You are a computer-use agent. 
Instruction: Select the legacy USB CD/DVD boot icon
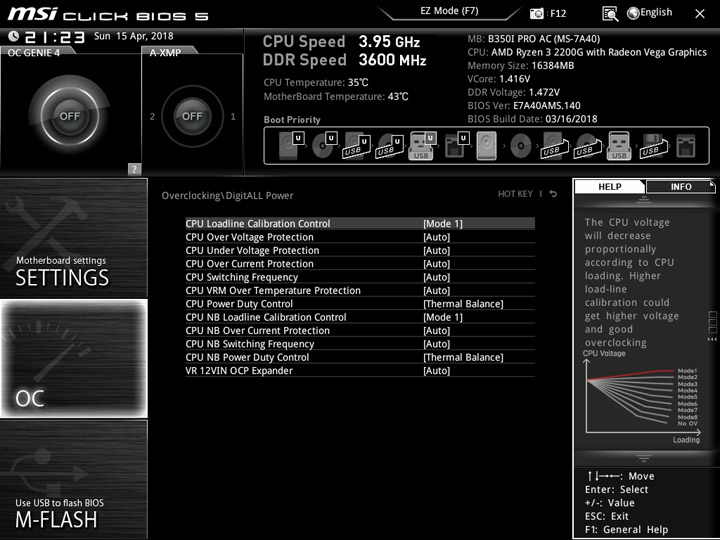587,146
